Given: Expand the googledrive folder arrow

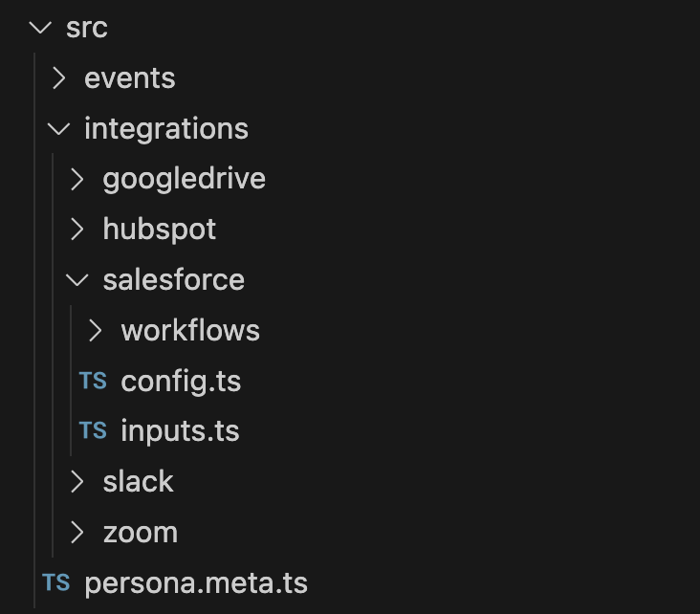Looking at the screenshot, I should [x=77, y=179].
